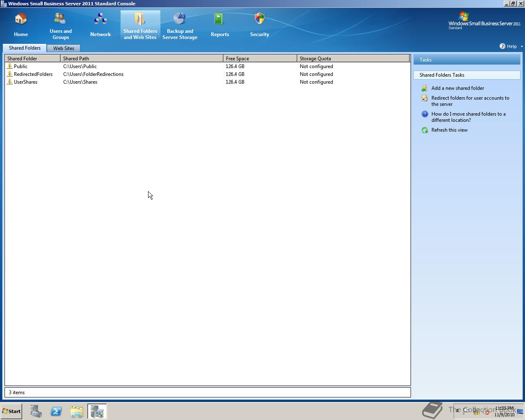The height and width of the screenshot is (420, 525).
Task: Switch to the Shared Folders tab
Action: click(x=25, y=48)
